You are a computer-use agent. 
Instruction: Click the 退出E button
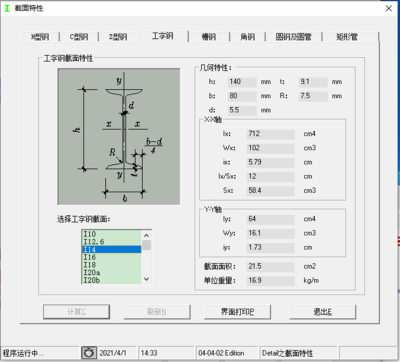coord(322,312)
